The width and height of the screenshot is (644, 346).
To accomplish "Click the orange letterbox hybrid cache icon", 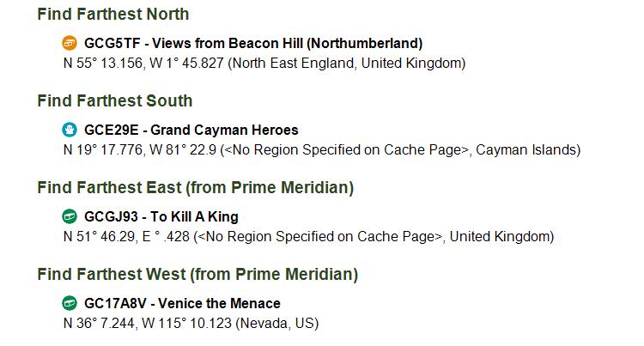I will pyautogui.click(x=70, y=43).
